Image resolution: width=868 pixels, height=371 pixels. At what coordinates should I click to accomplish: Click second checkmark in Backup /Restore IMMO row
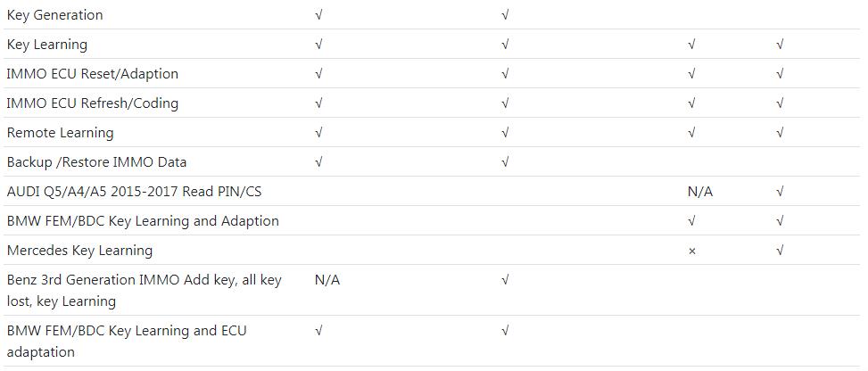coord(505,162)
